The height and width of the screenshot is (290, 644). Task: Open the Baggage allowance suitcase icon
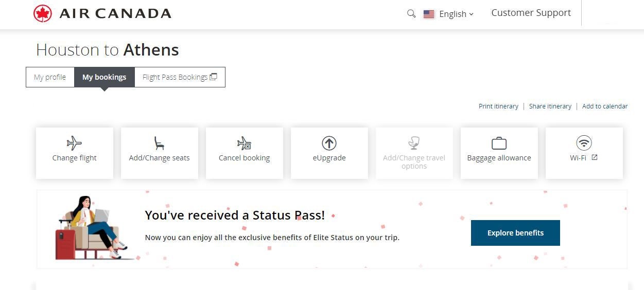499,142
